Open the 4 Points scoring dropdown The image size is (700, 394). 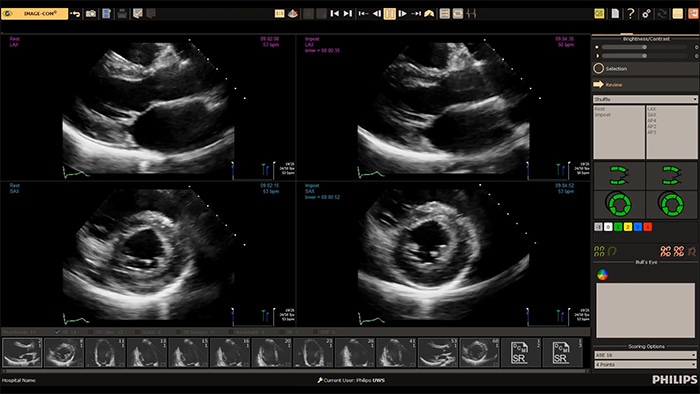click(645, 365)
